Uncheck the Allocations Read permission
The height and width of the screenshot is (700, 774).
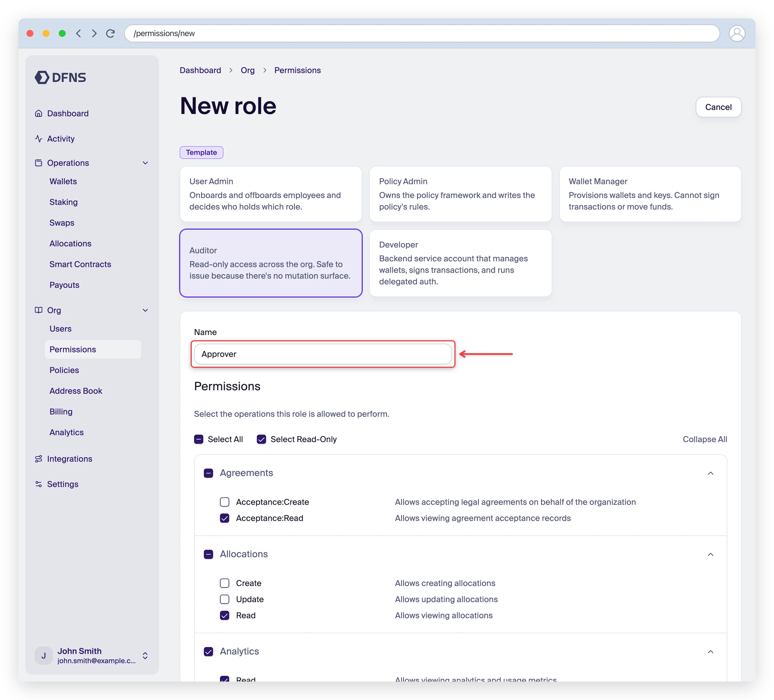[225, 615]
